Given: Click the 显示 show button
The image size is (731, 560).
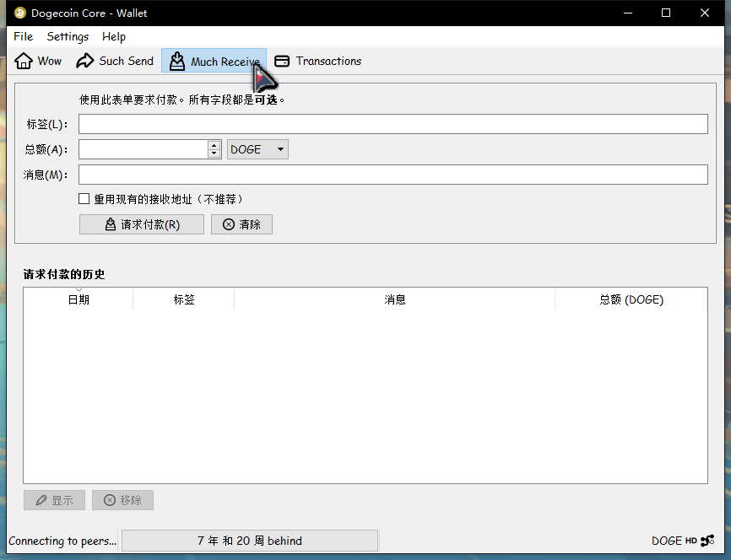Looking at the screenshot, I should coord(55,500).
